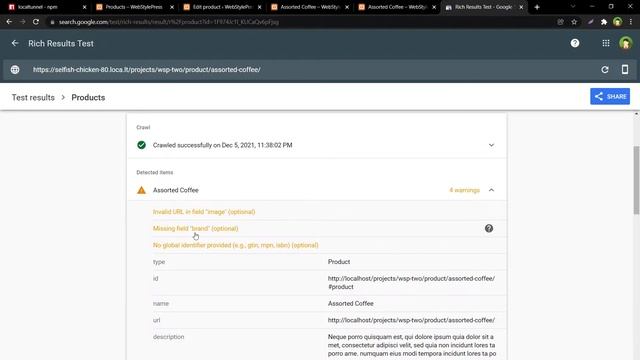
Task: Open a new browser tab
Action: (537, 7)
